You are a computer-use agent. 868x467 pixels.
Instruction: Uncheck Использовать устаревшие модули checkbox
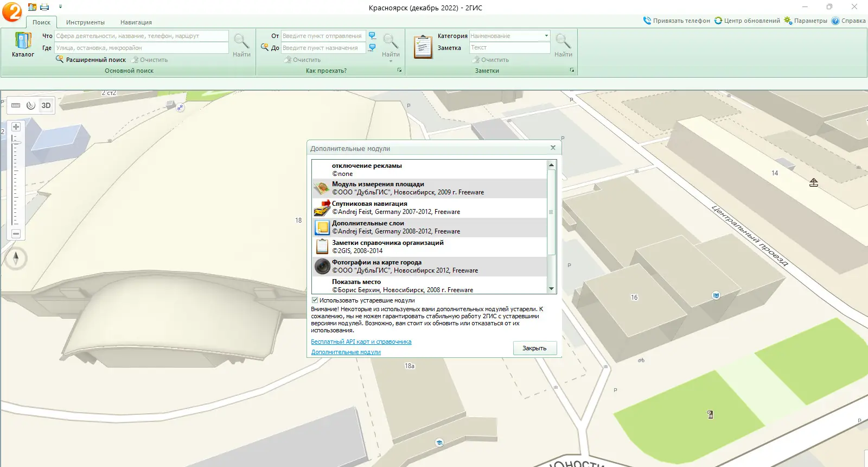point(315,300)
